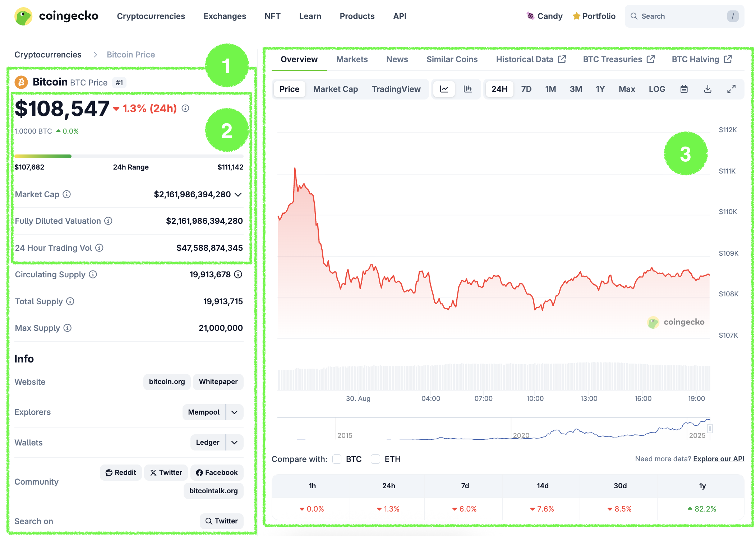Click Circulating Supply label info icon
The width and height of the screenshot is (756, 536).
click(x=93, y=274)
